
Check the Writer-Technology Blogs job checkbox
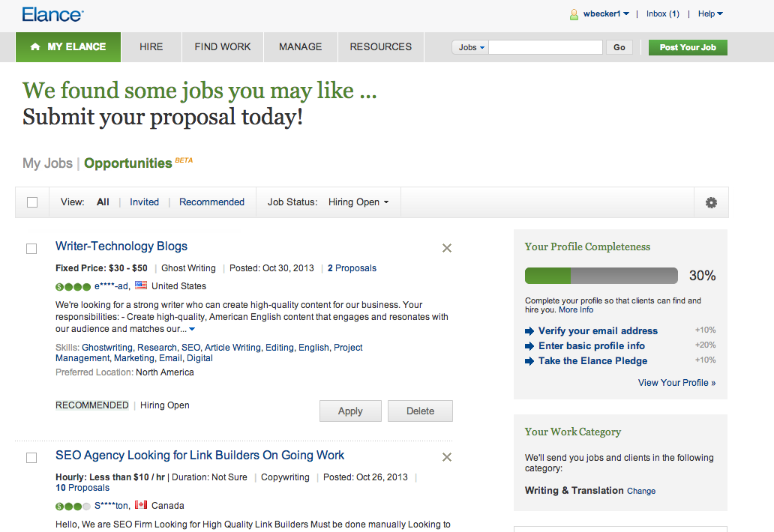[31, 249]
